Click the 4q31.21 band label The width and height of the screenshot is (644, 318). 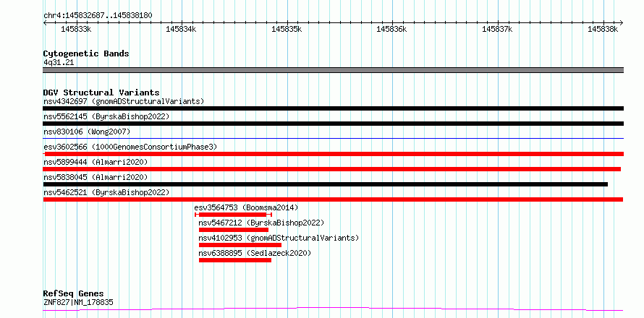tap(59, 63)
